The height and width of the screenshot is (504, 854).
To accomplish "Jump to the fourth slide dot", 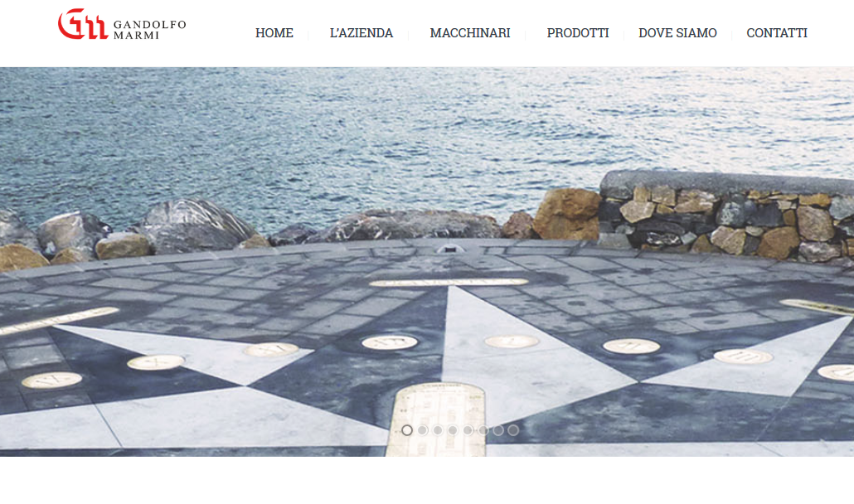I will pos(453,430).
